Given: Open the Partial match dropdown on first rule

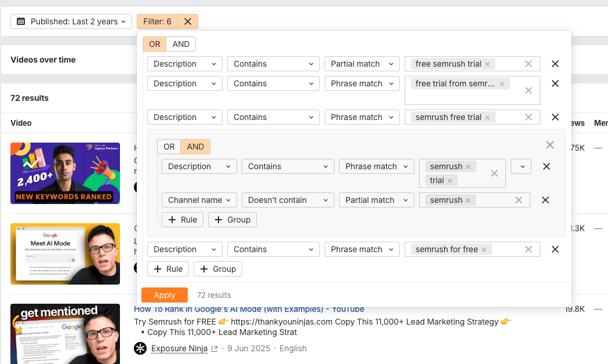Looking at the screenshot, I should 362,64.
